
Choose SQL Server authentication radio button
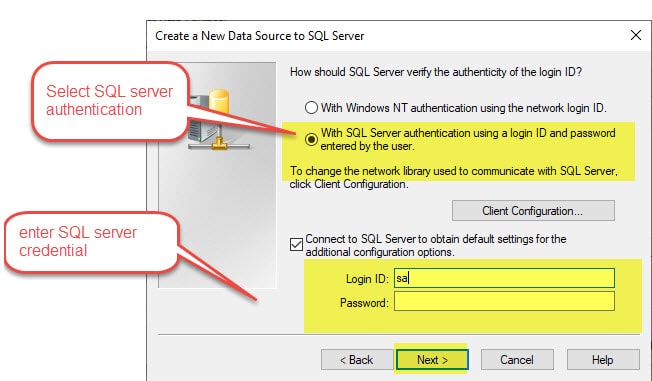[311, 139]
